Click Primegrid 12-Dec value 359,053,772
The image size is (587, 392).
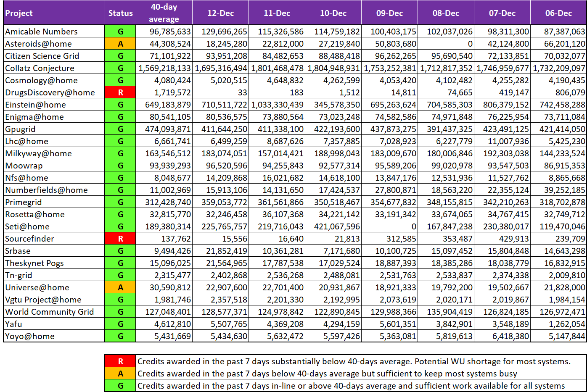(220, 202)
